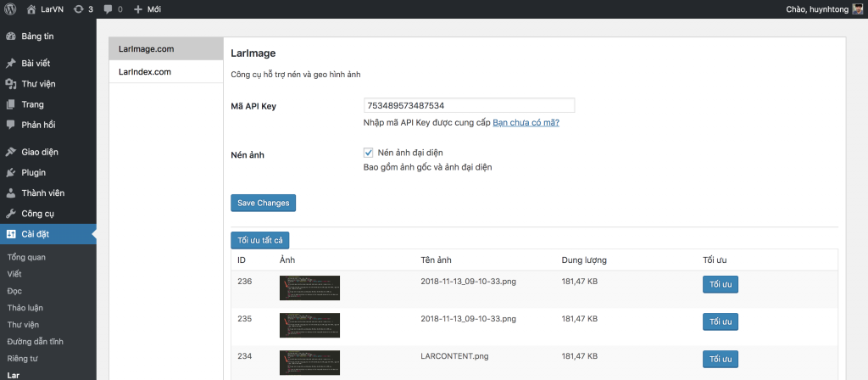Toggle the Nén ảnh đại diện checkbox

tap(368, 153)
